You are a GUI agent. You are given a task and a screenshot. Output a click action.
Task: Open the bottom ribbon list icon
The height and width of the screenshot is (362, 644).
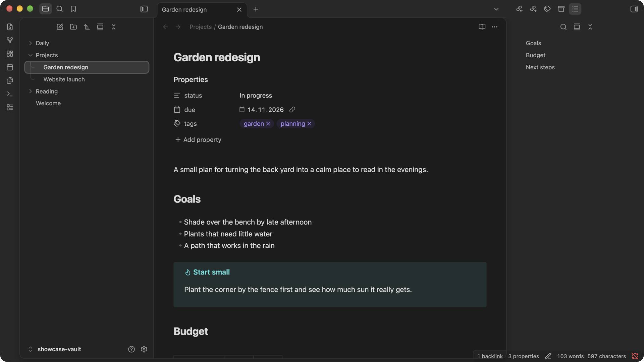pos(10,107)
